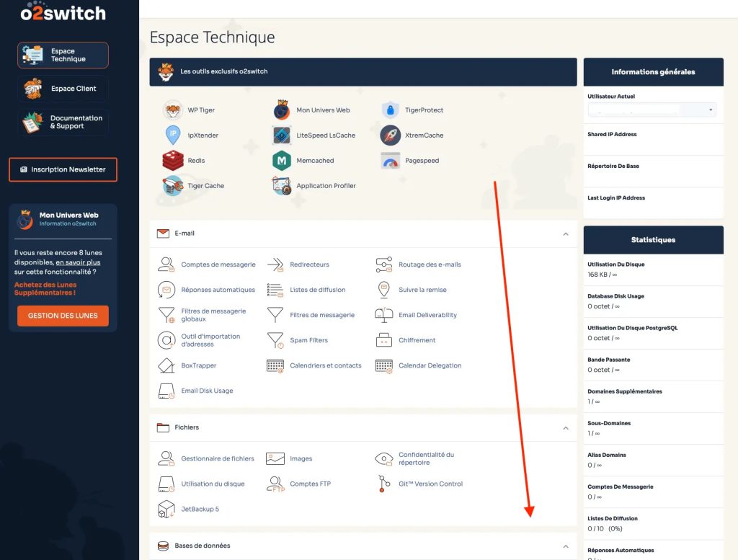The height and width of the screenshot is (560, 738).
Task: Open the LiteSpeed LsCache icon
Action: point(282,135)
